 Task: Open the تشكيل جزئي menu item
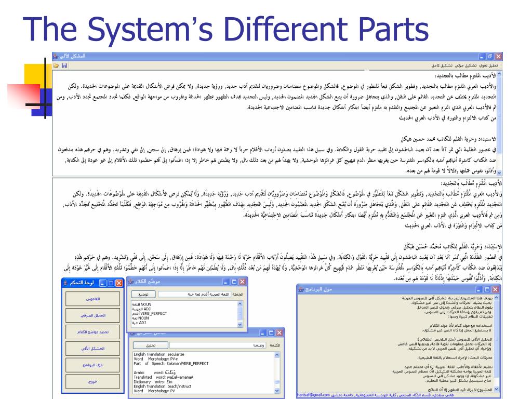point(465,66)
